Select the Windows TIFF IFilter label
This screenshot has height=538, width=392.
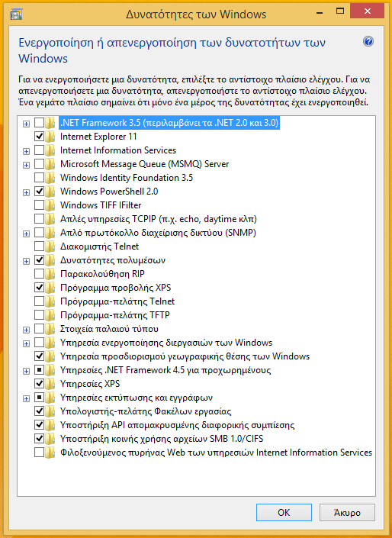point(101,205)
